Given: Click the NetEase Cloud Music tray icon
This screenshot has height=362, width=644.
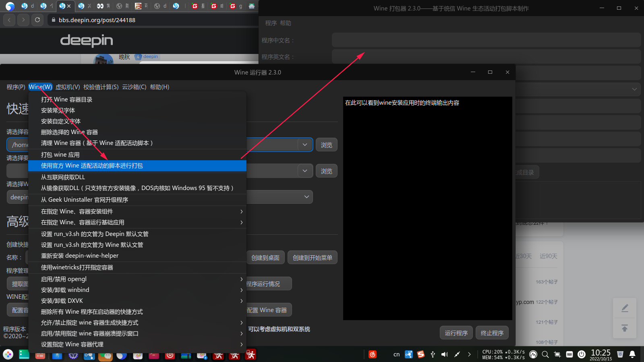Looking at the screenshot, I should point(373,354).
